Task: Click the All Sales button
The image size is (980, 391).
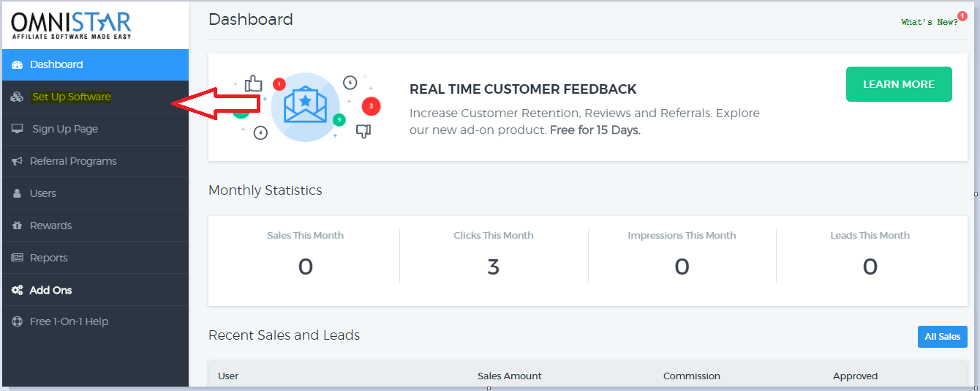Action: pos(943,337)
